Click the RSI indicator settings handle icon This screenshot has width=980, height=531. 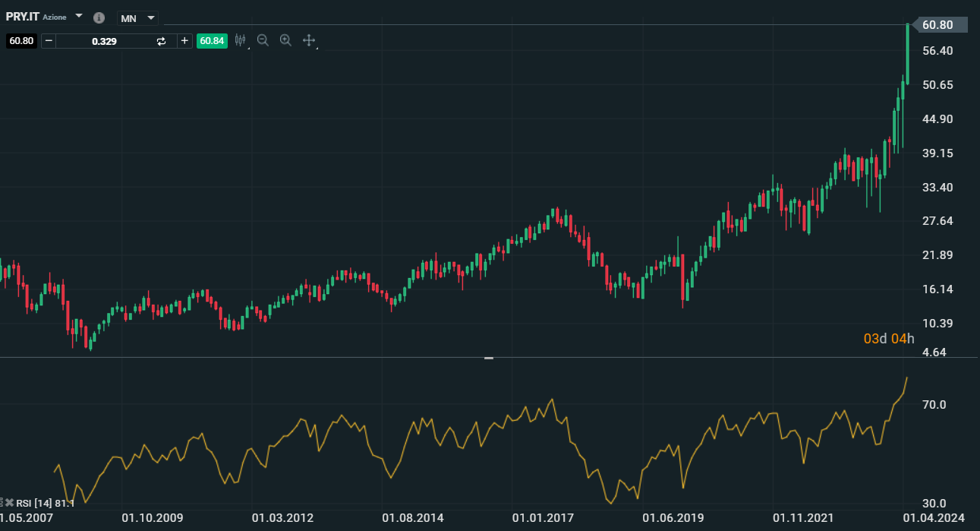[2, 503]
